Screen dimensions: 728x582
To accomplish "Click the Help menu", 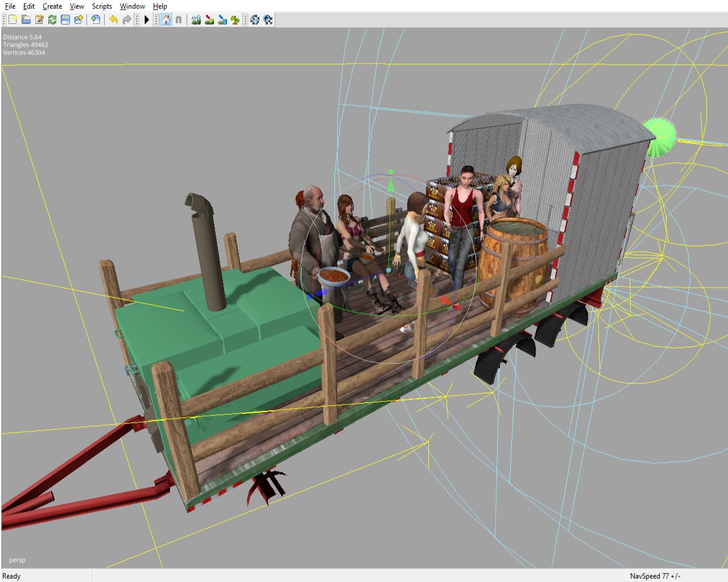I will click(x=160, y=6).
